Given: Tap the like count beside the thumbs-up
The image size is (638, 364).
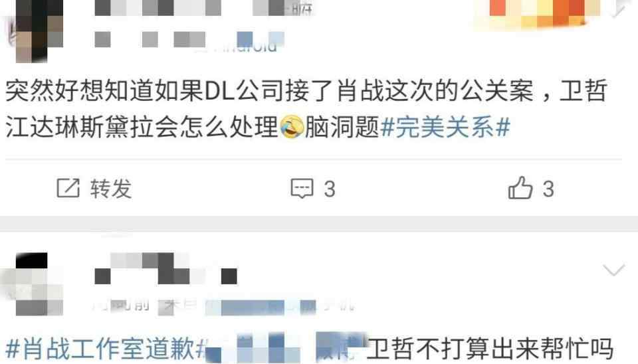Looking at the screenshot, I should (x=548, y=189).
